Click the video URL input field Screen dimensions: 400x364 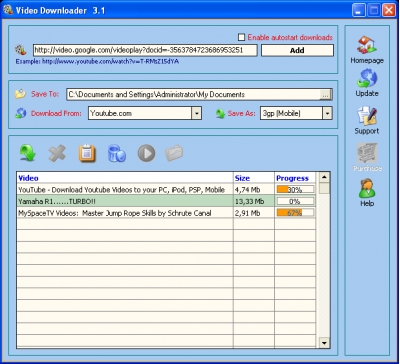coord(145,50)
